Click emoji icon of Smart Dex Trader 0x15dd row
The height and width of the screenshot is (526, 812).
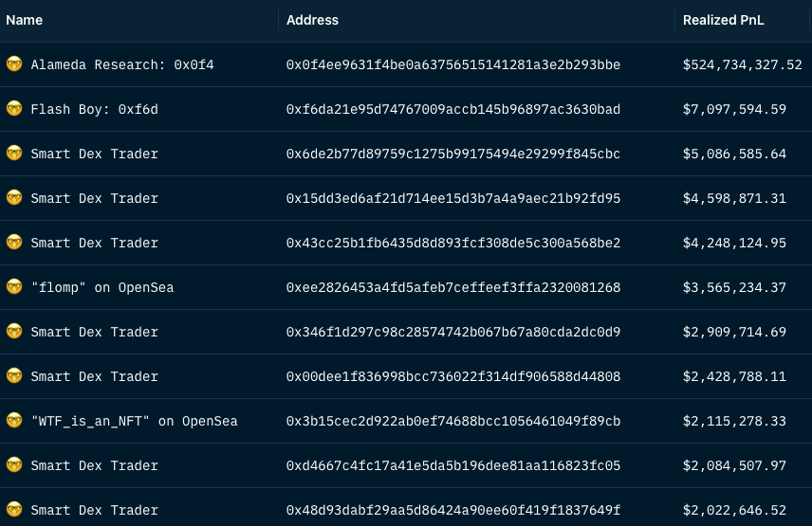13,198
